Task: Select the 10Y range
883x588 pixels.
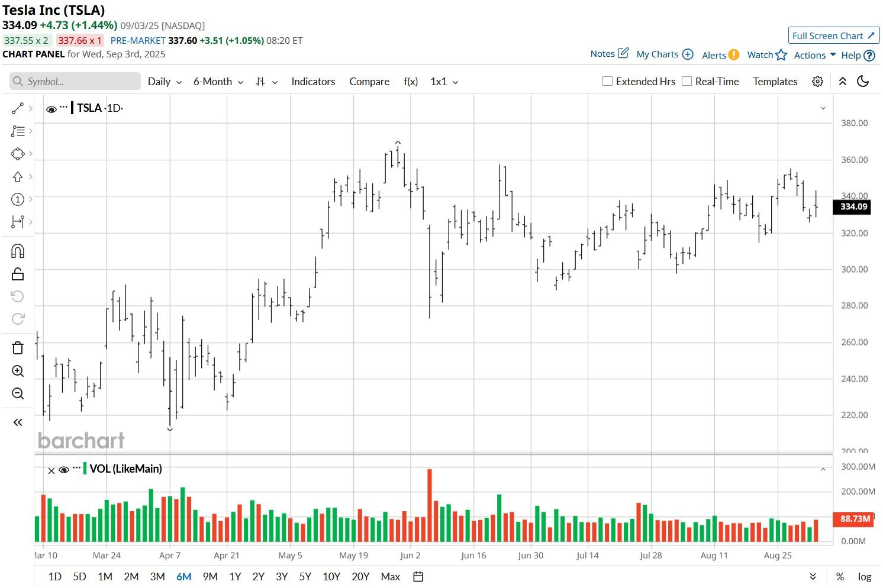Action: point(331,577)
